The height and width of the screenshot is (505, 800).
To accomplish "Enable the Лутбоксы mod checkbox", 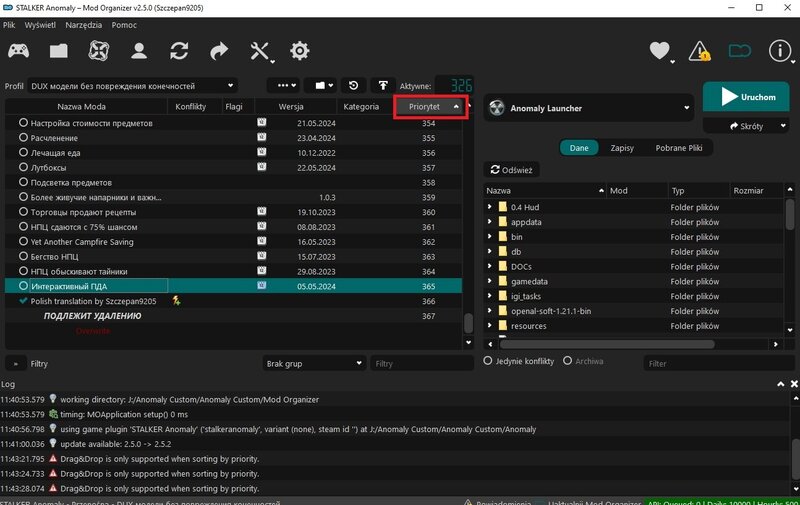I will [x=24, y=167].
